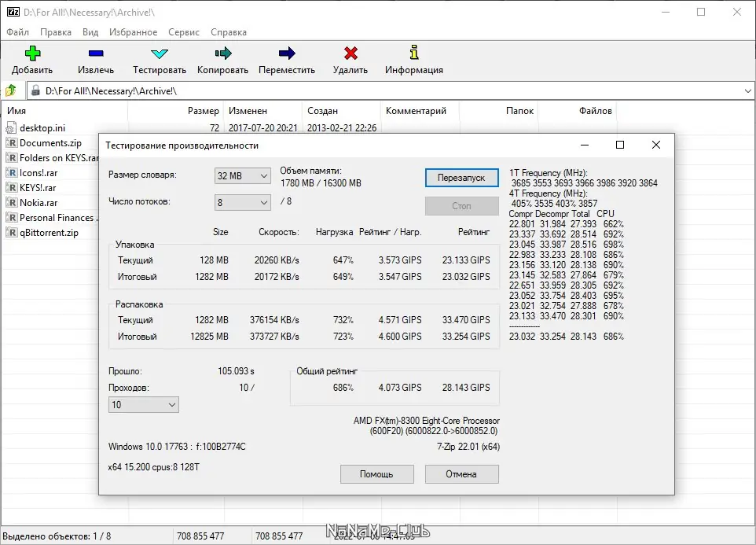Click the AMD FX-8300 processor name text
The height and width of the screenshot is (545, 756).
point(426,421)
